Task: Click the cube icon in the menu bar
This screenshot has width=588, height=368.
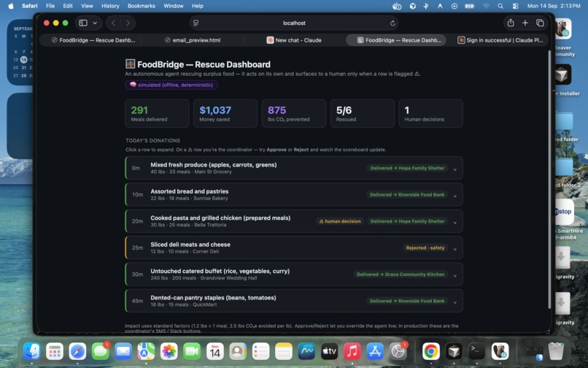Action: [412, 6]
